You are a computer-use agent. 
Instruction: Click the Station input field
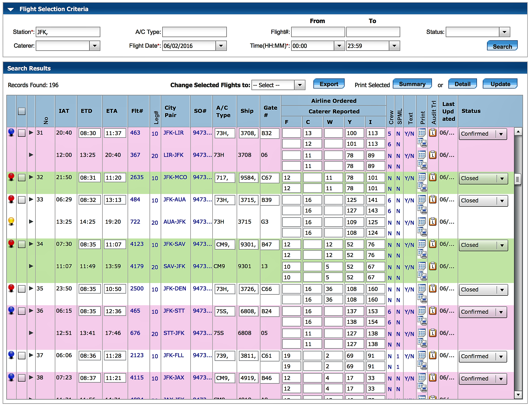[68, 32]
